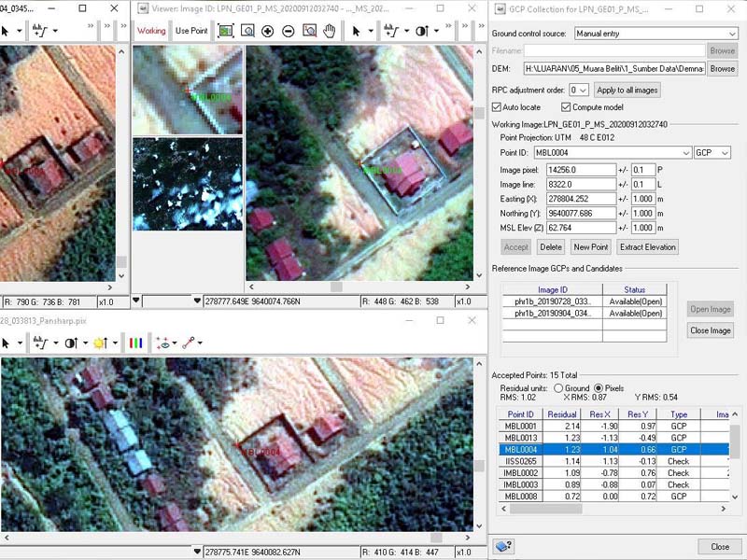Click the sun brightness enhancement icon
Viewport: 747px width, 560px height.
99,343
